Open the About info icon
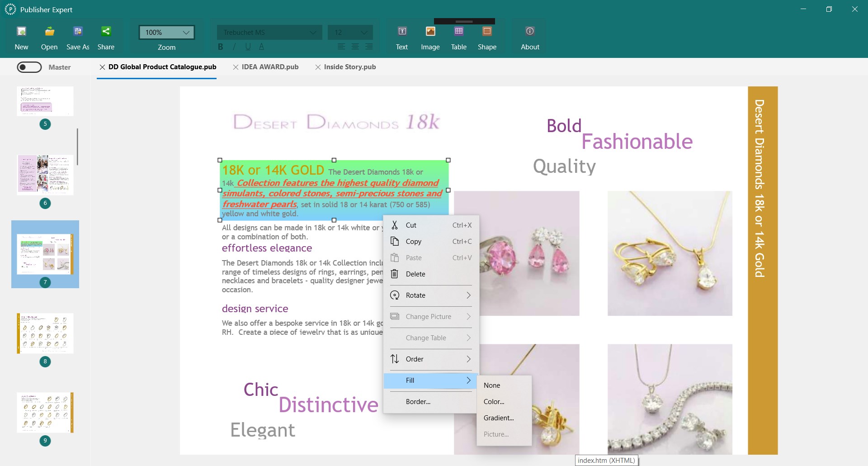The height and width of the screenshot is (466, 868). [x=530, y=31]
